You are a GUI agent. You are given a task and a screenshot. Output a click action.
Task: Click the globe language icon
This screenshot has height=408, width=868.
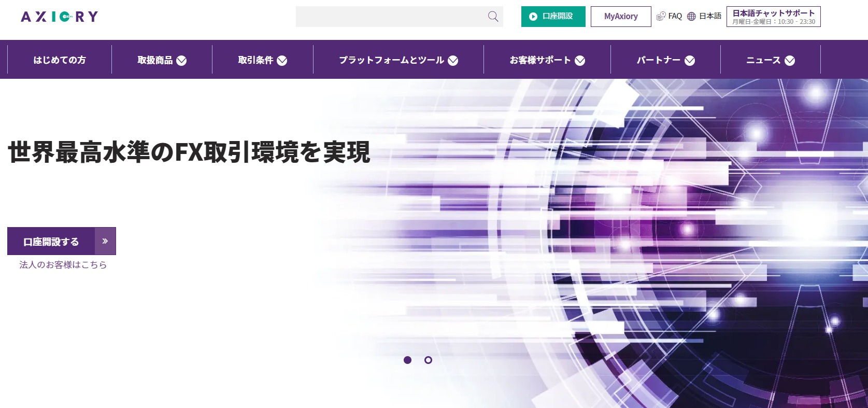point(691,17)
